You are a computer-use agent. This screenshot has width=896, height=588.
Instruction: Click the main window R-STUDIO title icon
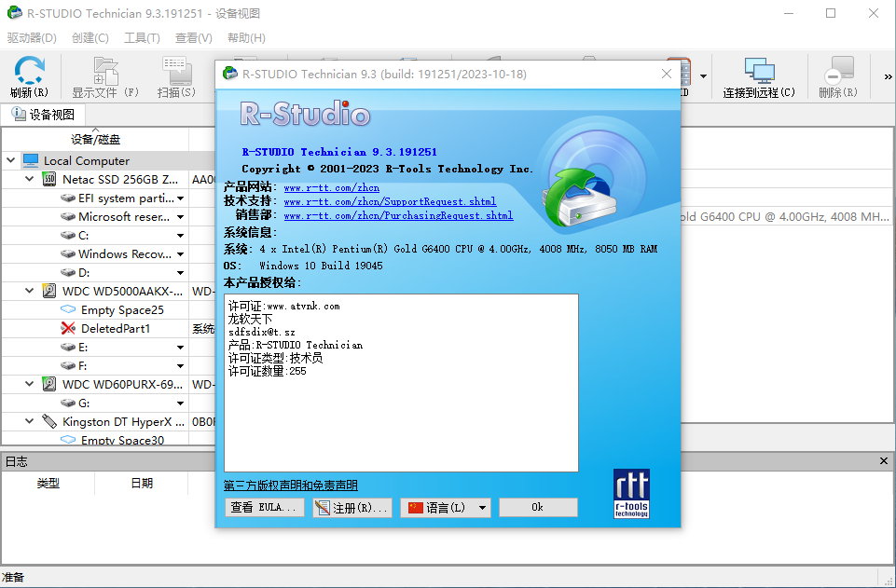coord(14,12)
